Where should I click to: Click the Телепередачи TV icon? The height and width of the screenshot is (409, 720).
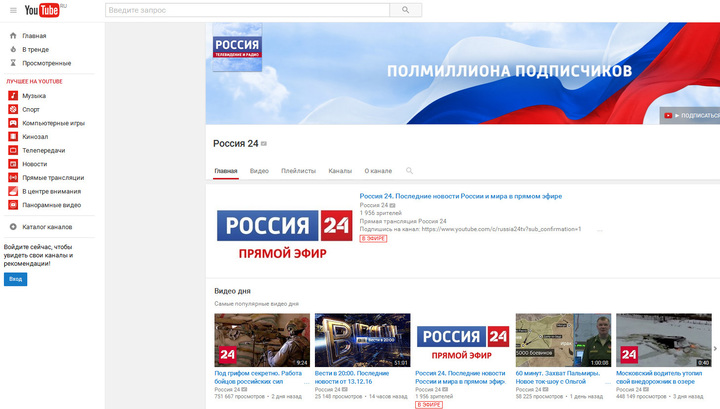pos(13,150)
